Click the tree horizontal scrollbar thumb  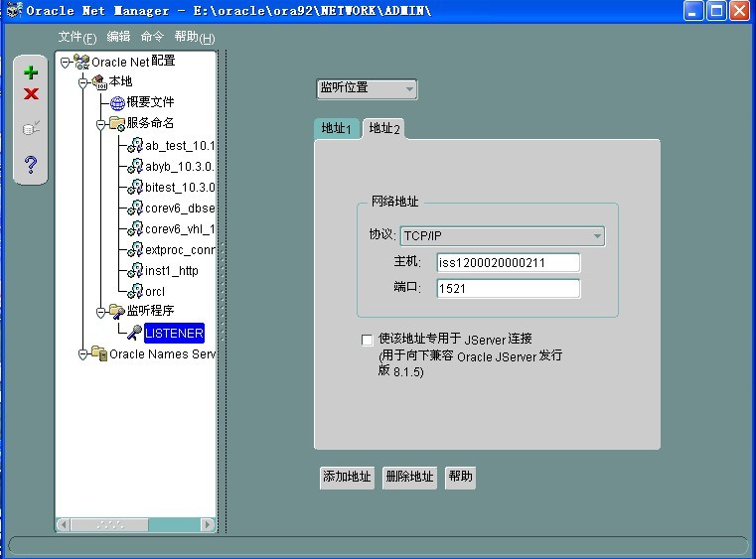110,524
